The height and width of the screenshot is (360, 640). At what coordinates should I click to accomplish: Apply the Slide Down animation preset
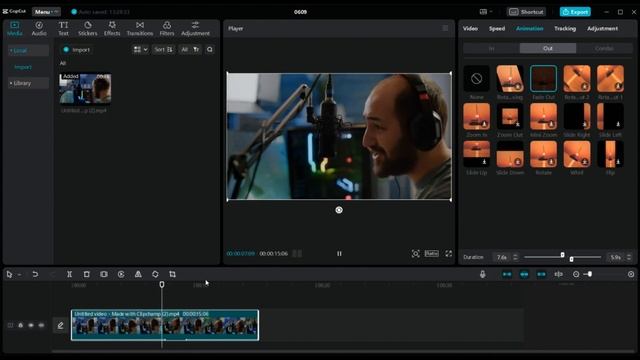pos(510,154)
